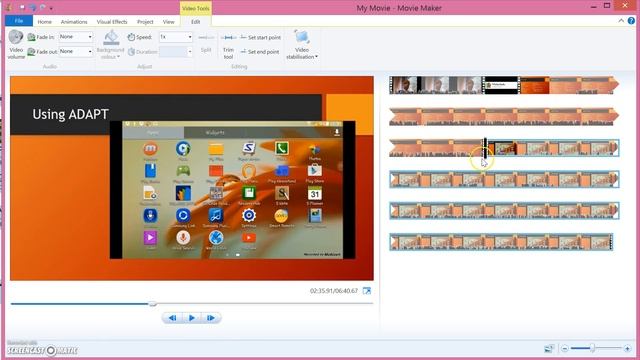Click the Speed clock icon
This screenshot has width=640, height=360.
pyautogui.click(x=131, y=37)
